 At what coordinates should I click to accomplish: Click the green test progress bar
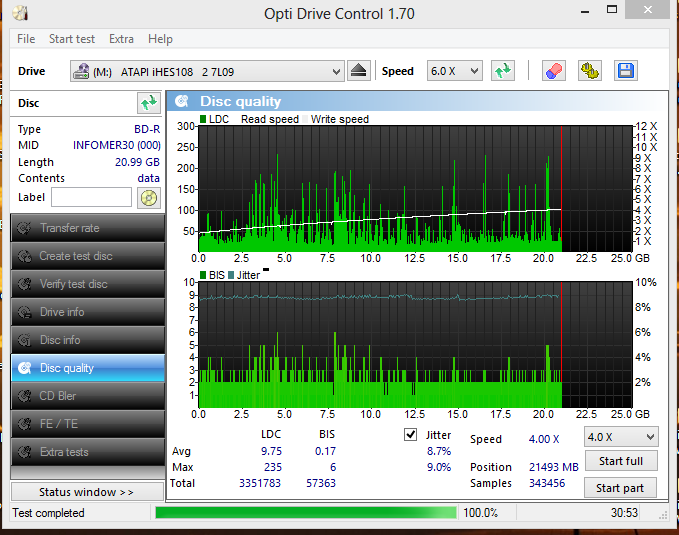point(306,513)
